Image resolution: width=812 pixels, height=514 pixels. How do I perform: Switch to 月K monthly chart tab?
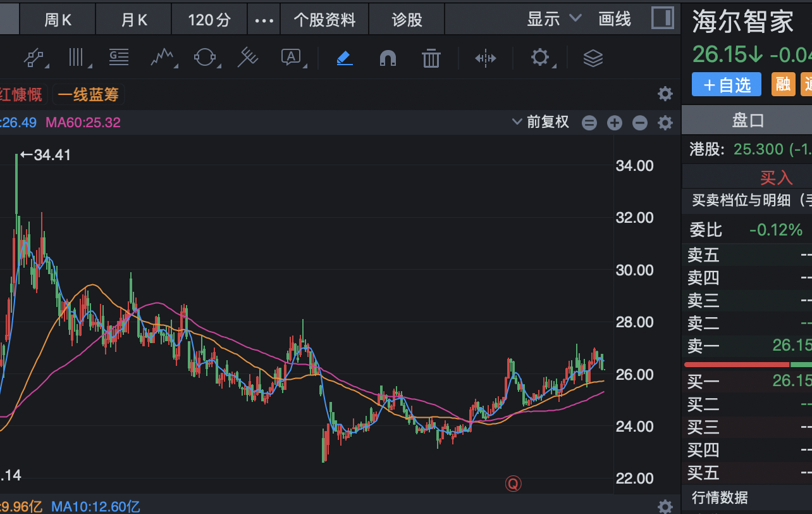pyautogui.click(x=134, y=20)
